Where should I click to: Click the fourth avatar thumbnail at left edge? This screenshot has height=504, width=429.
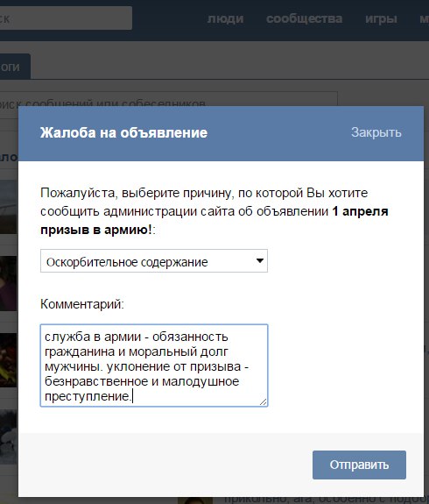pos(9,437)
